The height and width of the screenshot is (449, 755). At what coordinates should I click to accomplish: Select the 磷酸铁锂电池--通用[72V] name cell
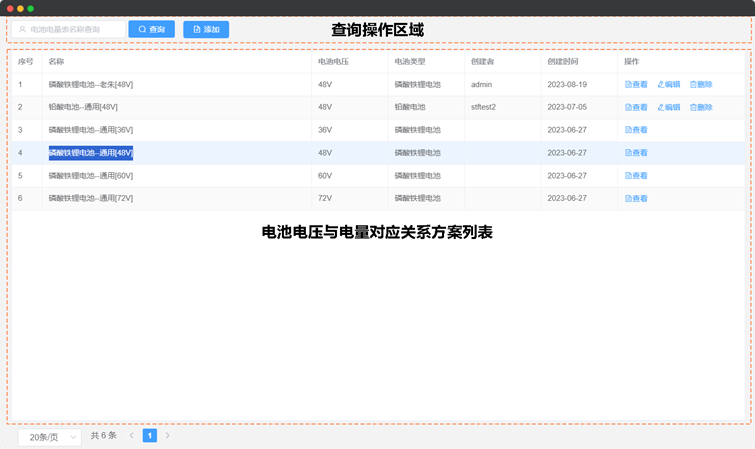91,199
